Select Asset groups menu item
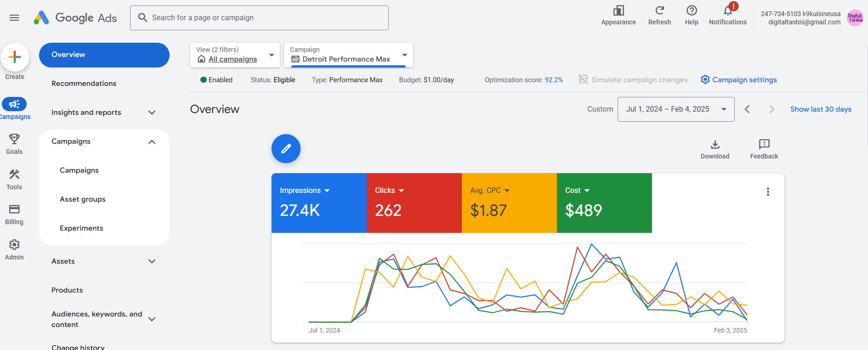Screen dimensions: 868x350 [83, 199]
